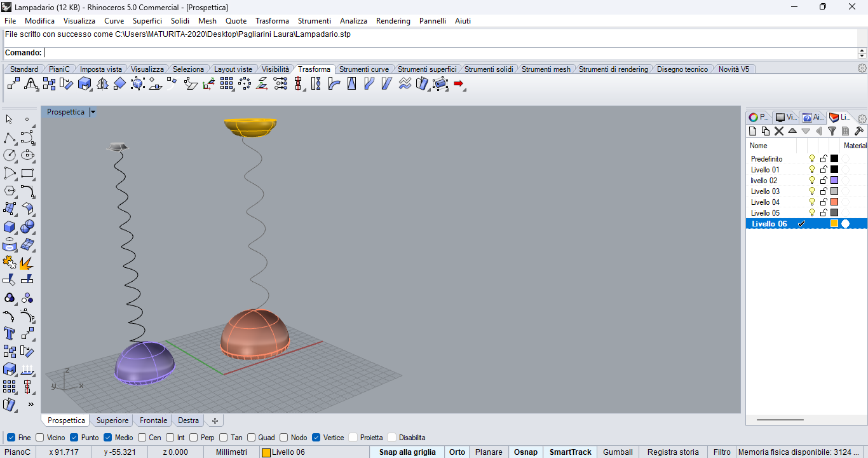
Task: Select the Box solid tool
Action: [10, 227]
